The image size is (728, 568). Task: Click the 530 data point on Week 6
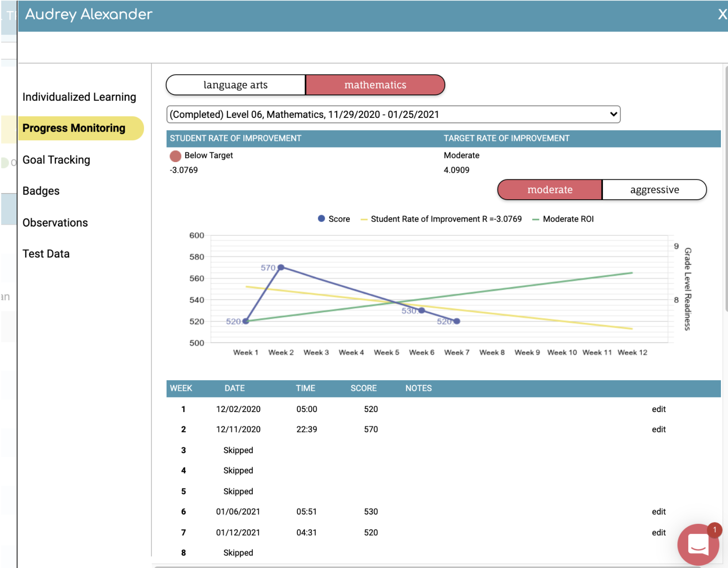click(421, 311)
